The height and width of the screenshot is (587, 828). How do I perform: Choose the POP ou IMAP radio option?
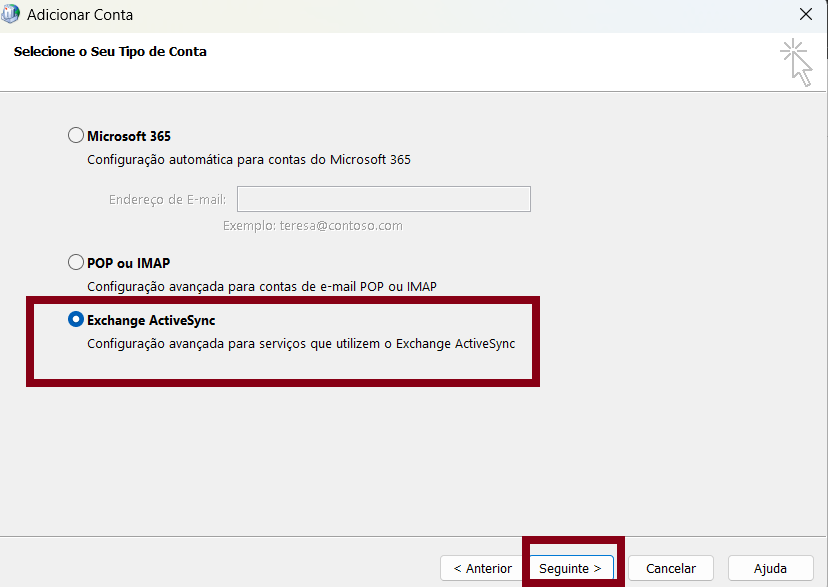(x=76, y=263)
